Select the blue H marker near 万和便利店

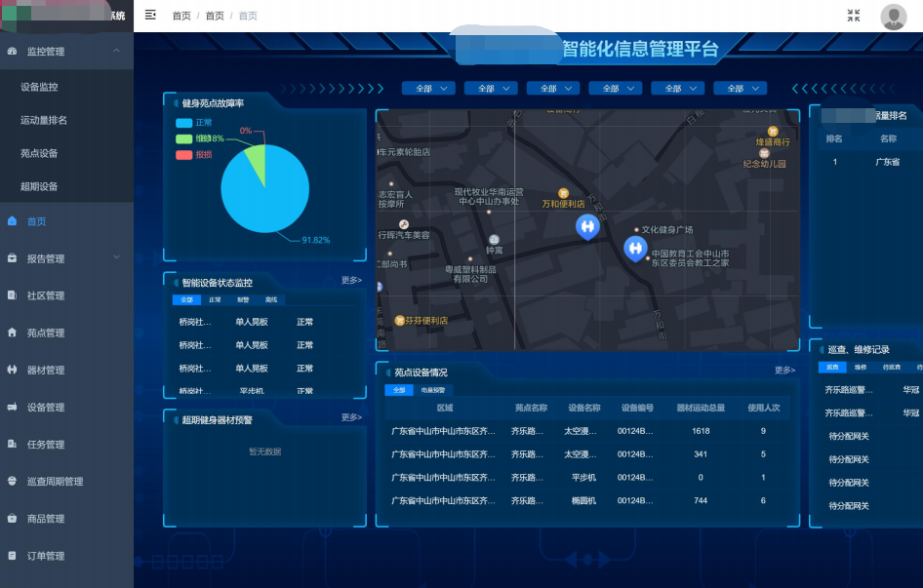pyautogui.click(x=587, y=227)
